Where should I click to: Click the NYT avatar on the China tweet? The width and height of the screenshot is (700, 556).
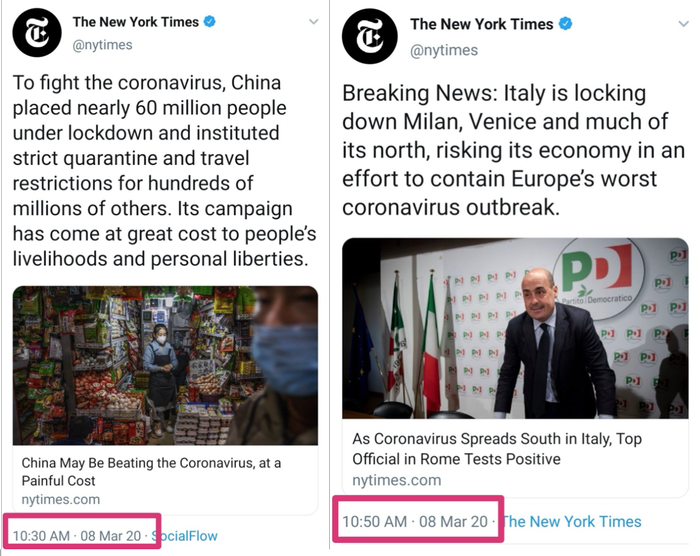click(36, 33)
